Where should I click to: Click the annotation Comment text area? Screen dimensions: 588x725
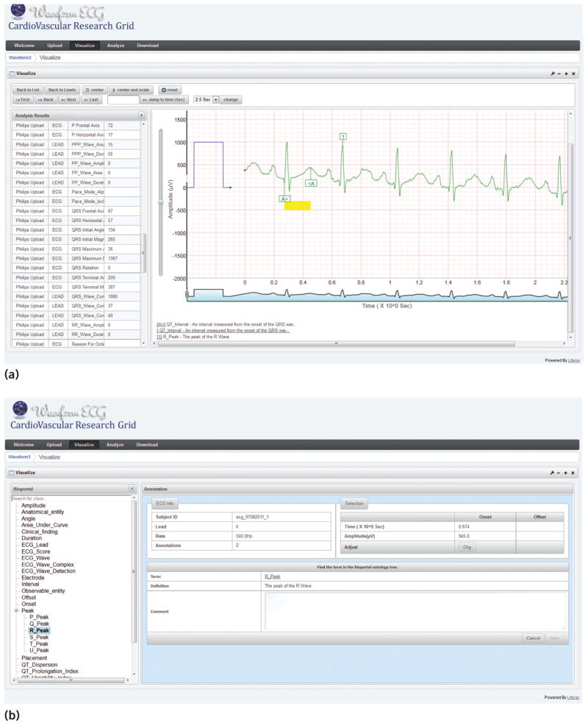pos(415,610)
